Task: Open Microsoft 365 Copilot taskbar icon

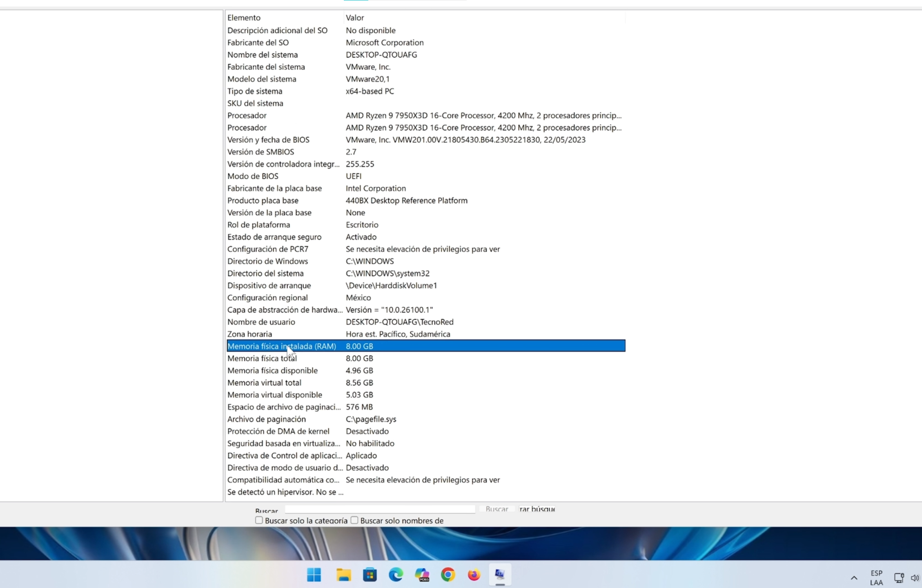Action: (422, 575)
